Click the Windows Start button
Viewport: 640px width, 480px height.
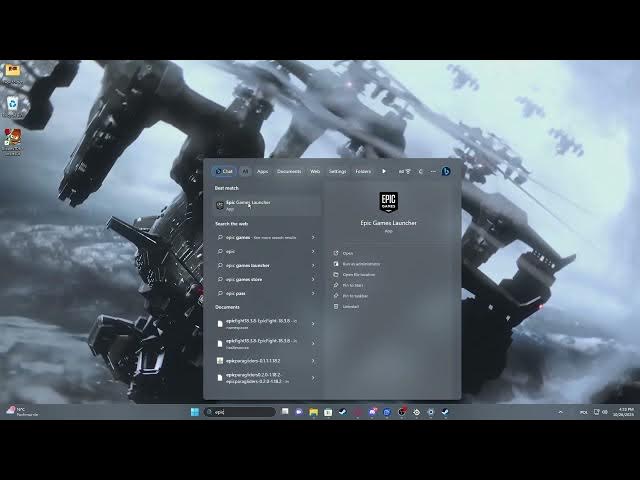click(195, 412)
